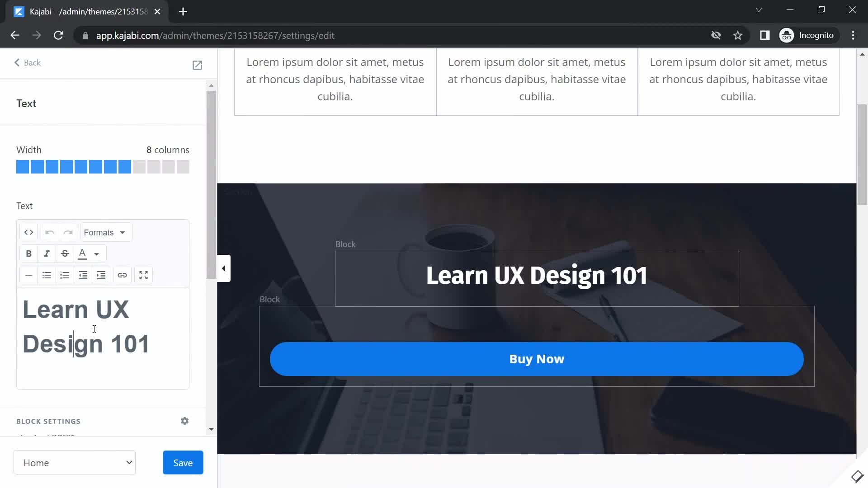The height and width of the screenshot is (488, 868).
Task: Increase indent of the text
Action: coord(101,275)
